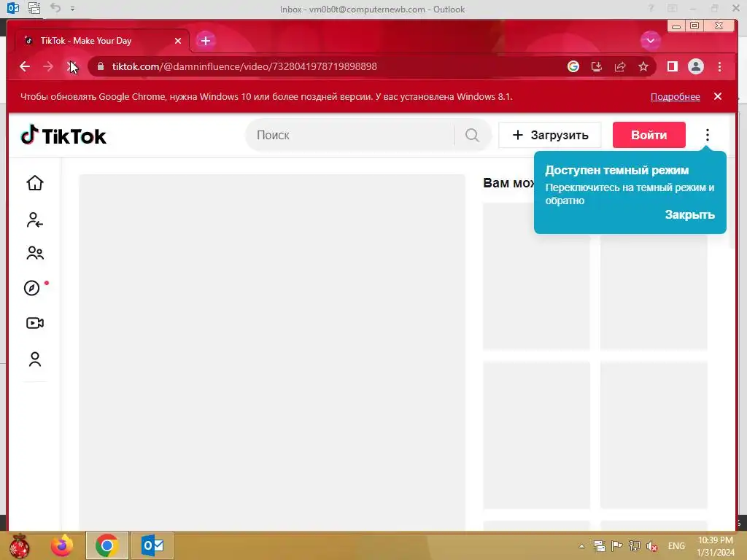Click Outlook send/receive quick access icon
The height and width of the screenshot is (560, 747).
34,7
